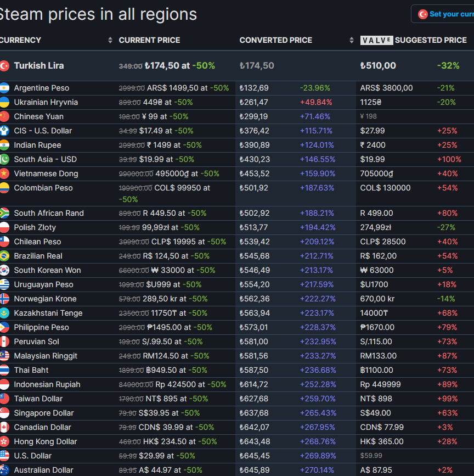
Task: Click the Suggested Price column header
Action: (431, 40)
